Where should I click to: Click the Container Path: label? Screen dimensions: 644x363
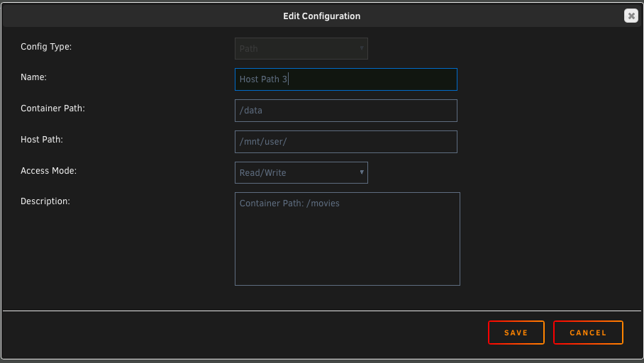point(52,108)
